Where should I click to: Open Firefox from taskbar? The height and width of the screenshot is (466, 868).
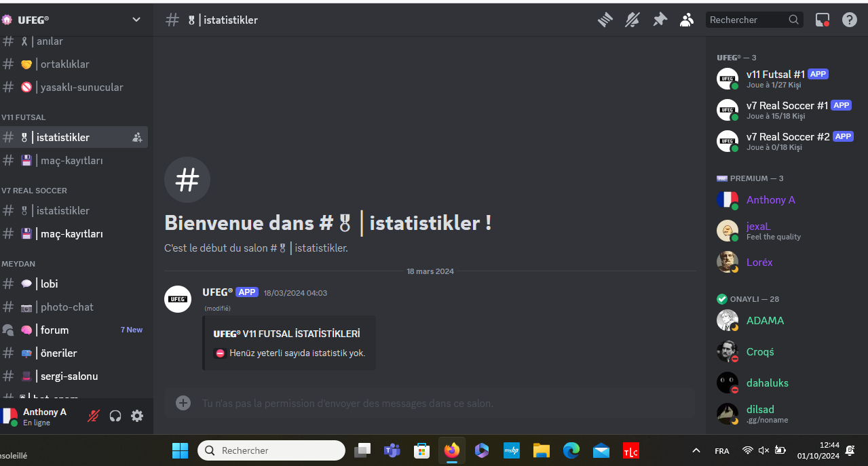pos(451,450)
